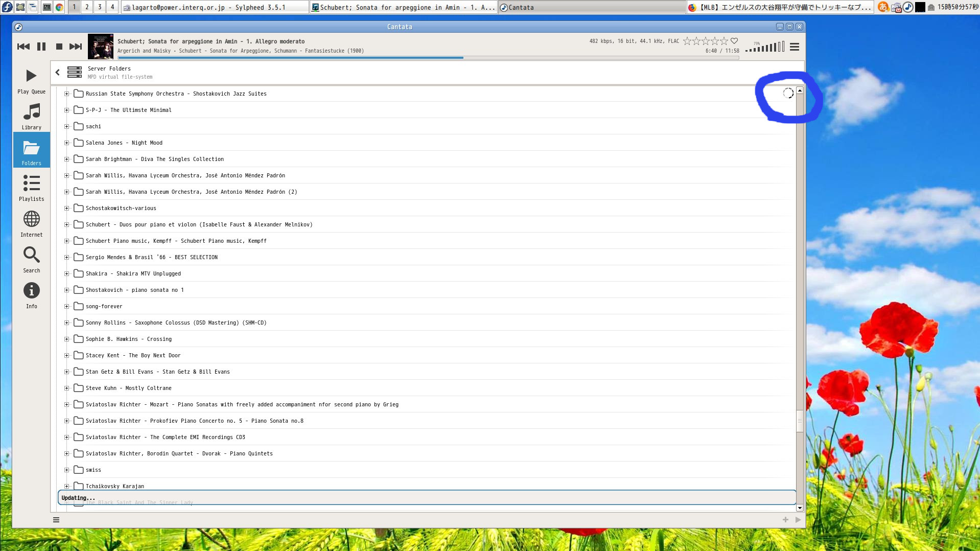Viewport: 980px width, 551px height.
Task: Click the album cover thumbnail
Action: 101,47
